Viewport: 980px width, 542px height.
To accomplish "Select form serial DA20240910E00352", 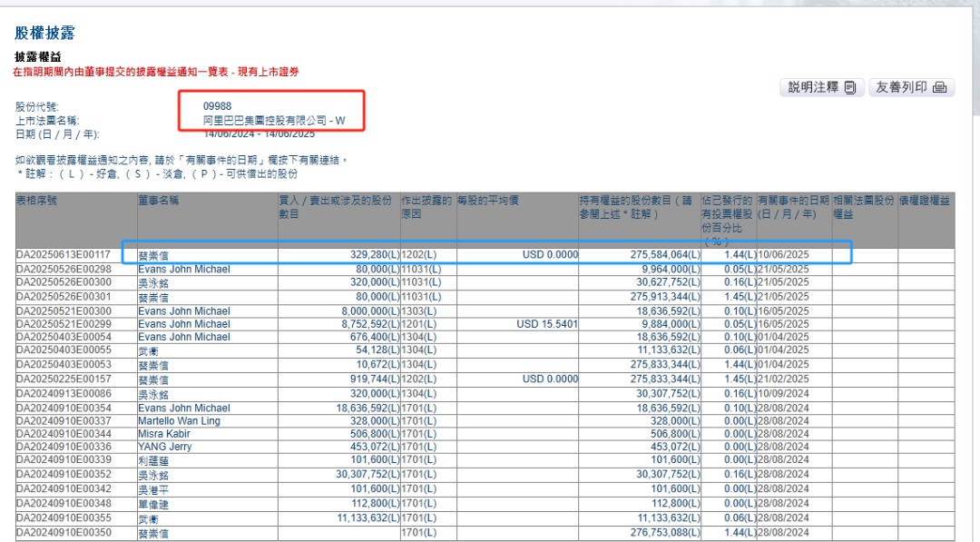I will (x=64, y=475).
